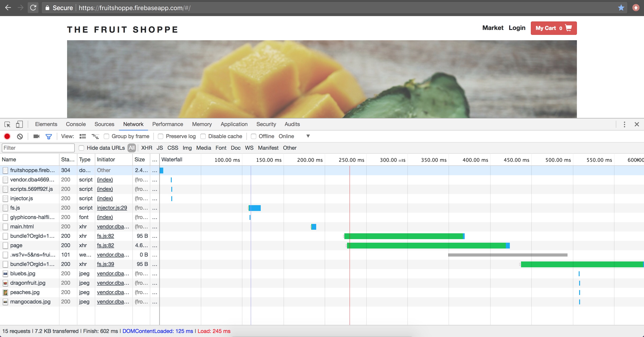644x337 pixels.
Task: Click the DevTools settings (three dots) icon
Action: [x=624, y=124]
